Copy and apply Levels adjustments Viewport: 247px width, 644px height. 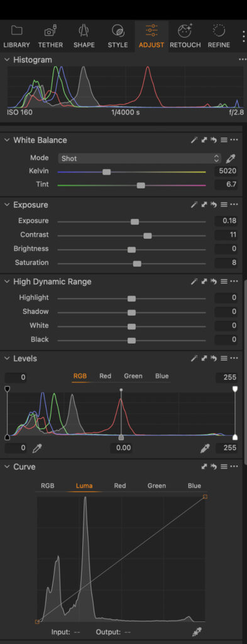(204, 358)
